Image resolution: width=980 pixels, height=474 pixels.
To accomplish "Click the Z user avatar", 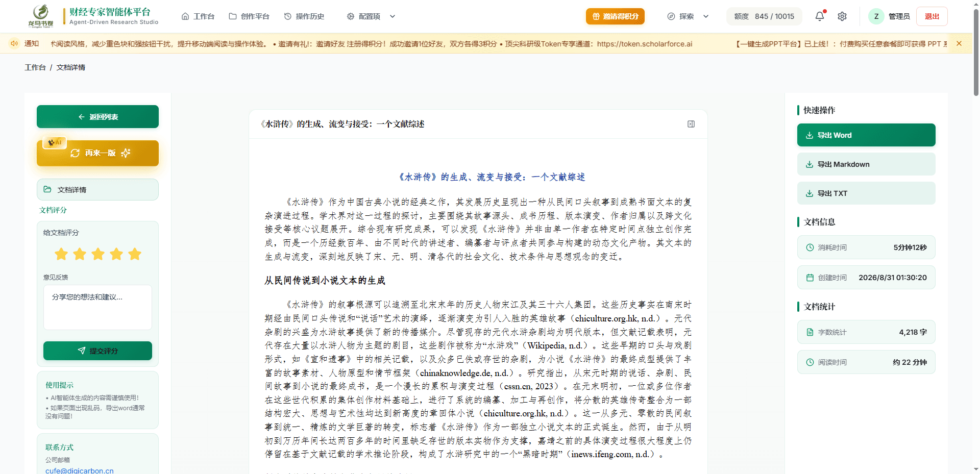I will coord(876,16).
